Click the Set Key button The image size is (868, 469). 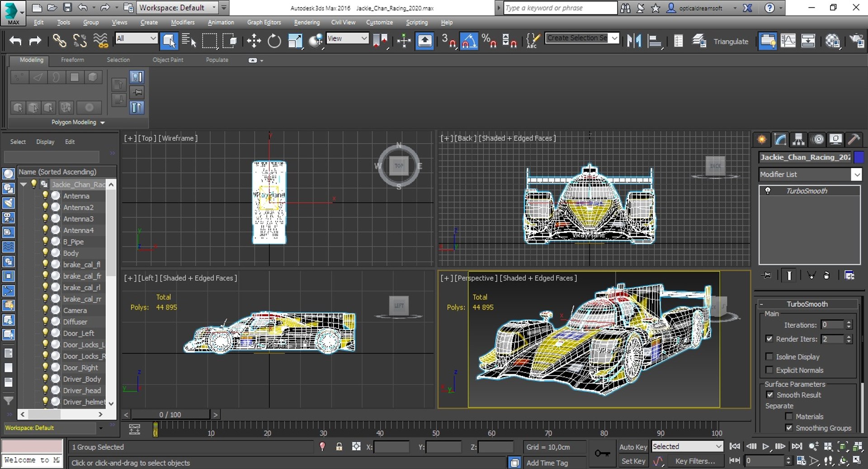[633, 461]
